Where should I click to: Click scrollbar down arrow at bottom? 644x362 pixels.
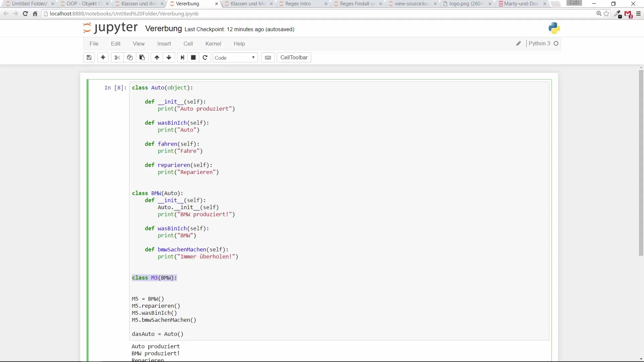pos(641,359)
